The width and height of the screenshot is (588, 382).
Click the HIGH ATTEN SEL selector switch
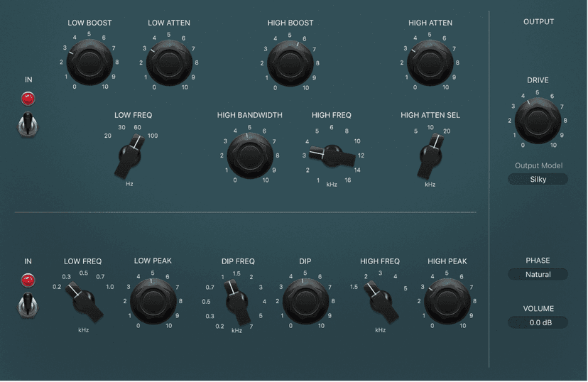430,155
